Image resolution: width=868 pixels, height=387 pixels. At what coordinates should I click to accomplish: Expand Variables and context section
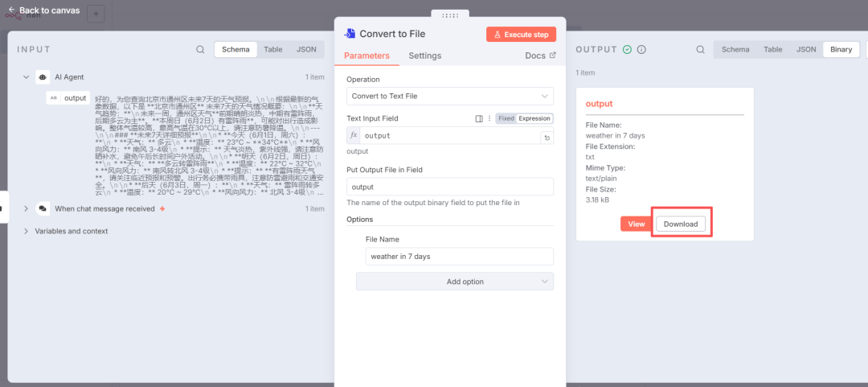[26, 231]
